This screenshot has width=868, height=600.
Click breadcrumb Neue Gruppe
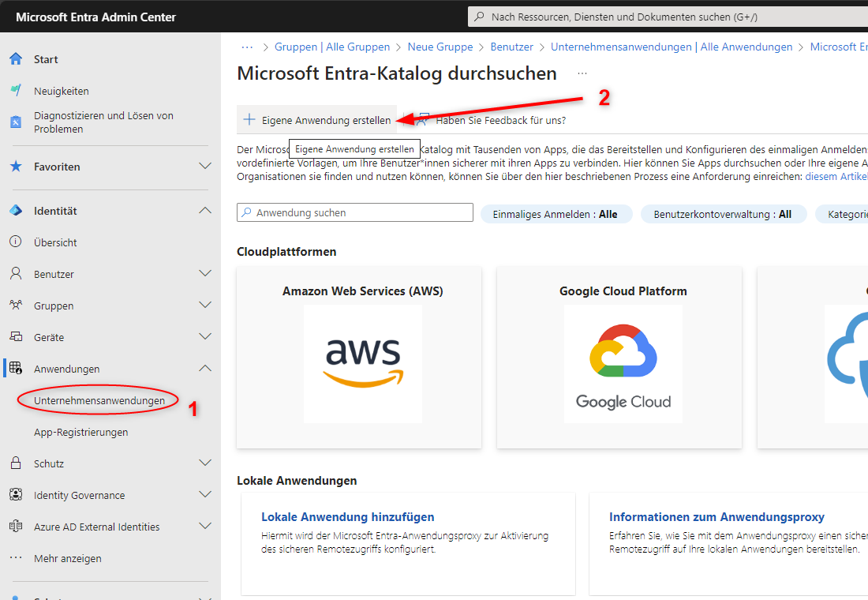point(440,47)
